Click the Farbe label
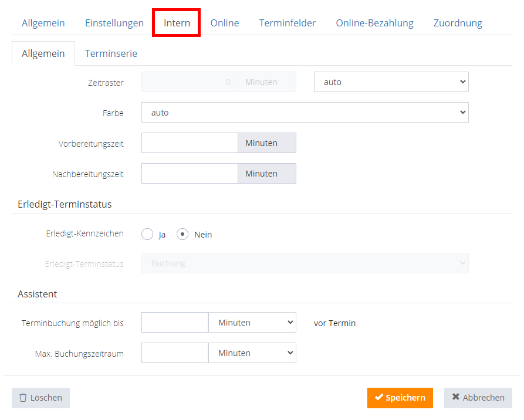The width and height of the screenshot is (524, 420). click(113, 113)
